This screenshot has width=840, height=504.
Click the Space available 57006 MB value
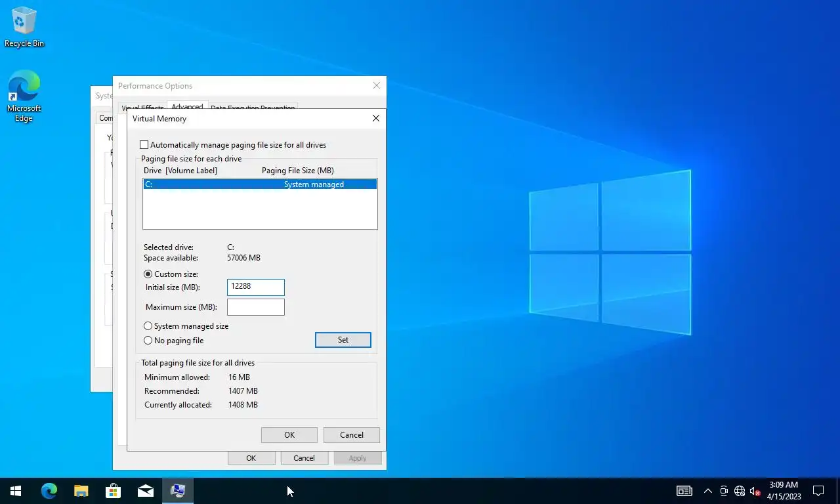click(x=244, y=258)
